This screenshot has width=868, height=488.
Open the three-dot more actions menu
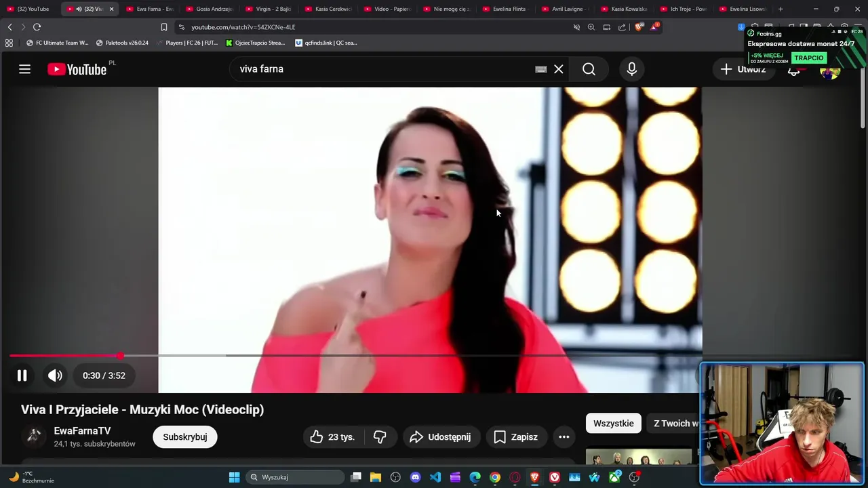click(x=564, y=437)
